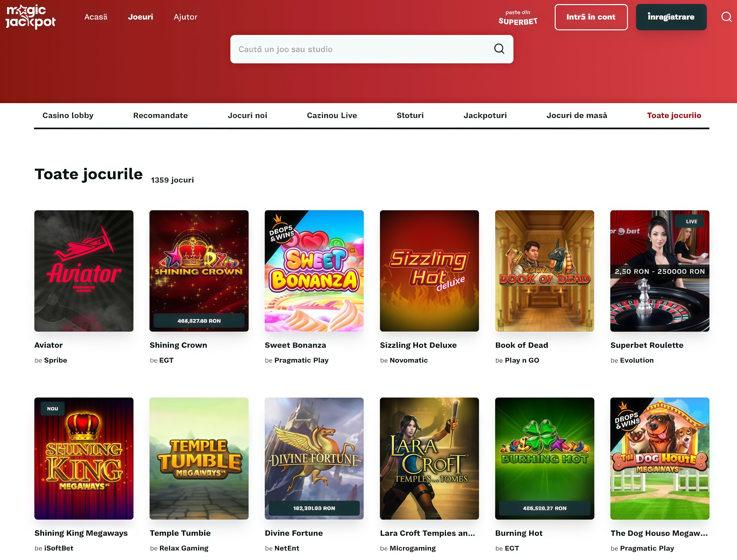Click the Sizzling Hot Deluxe title

[x=418, y=345]
